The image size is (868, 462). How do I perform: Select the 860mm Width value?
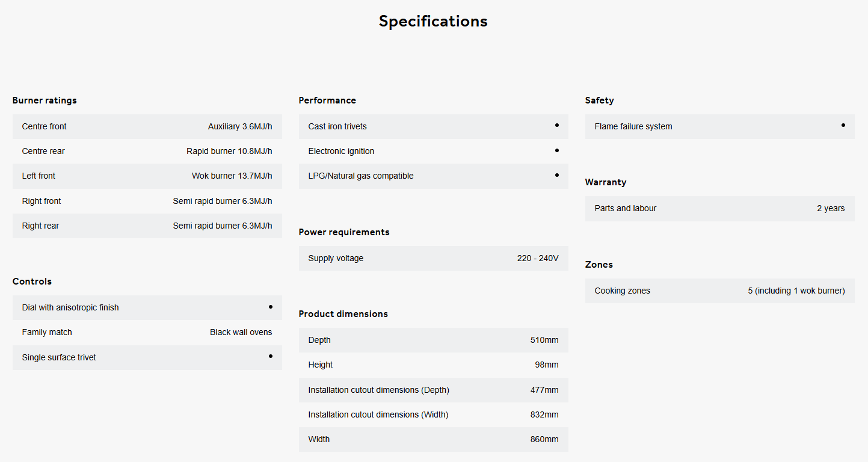coord(544,439)
